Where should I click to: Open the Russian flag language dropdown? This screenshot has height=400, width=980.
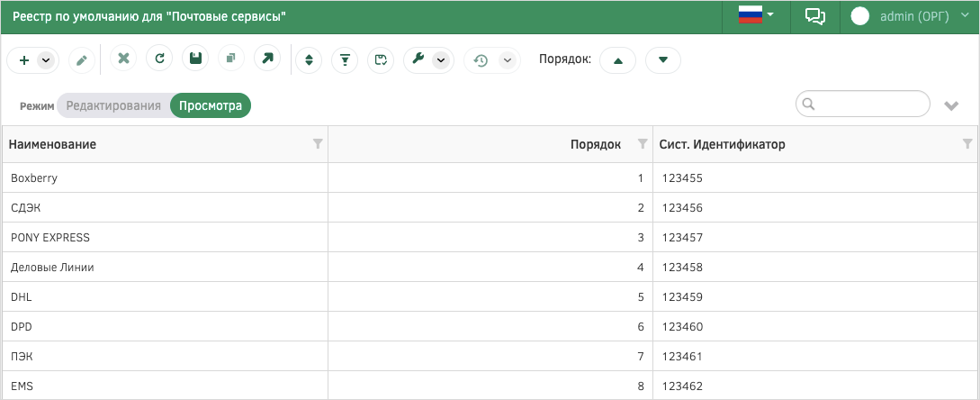[756, 15]
